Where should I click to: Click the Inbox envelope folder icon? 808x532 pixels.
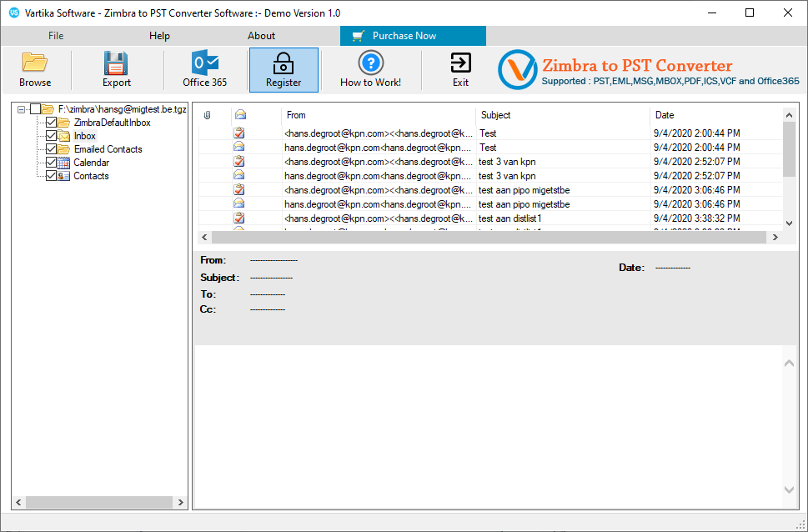point(64,136)
